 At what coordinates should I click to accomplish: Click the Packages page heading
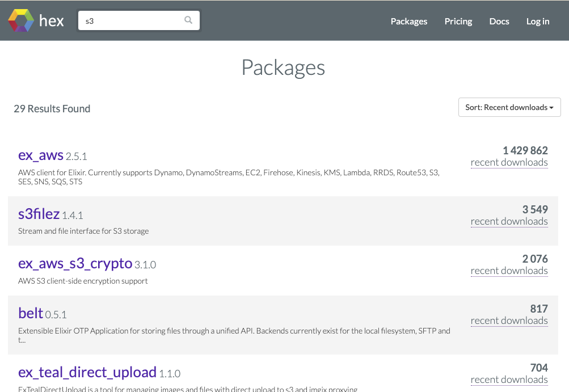coord(283,67)
